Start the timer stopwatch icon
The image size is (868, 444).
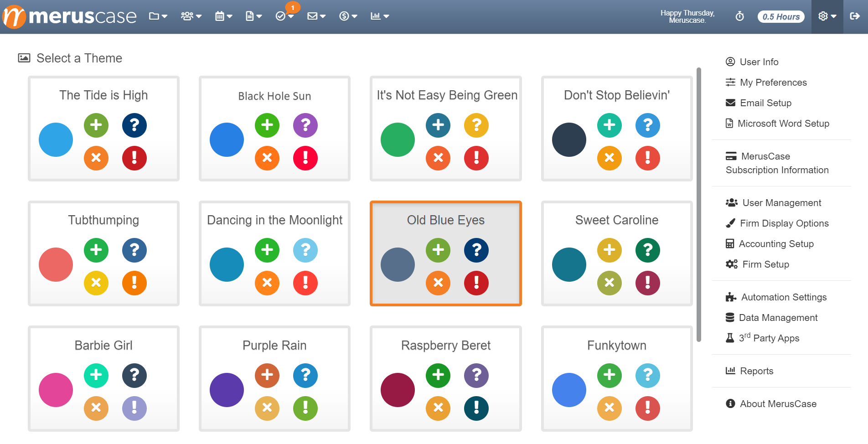click(740, 16)
